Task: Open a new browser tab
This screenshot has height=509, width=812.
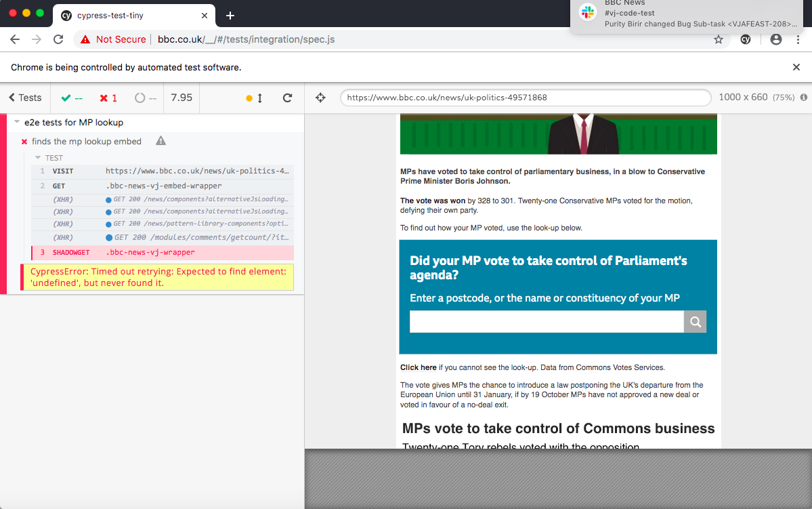Action: point(230,16)
